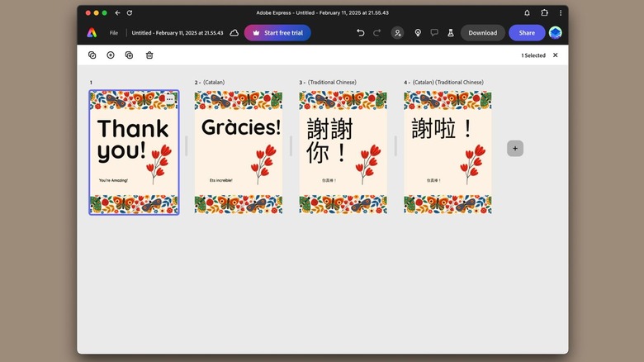
Task: Open the user profile avatar
Action: (x=556, y=33)
